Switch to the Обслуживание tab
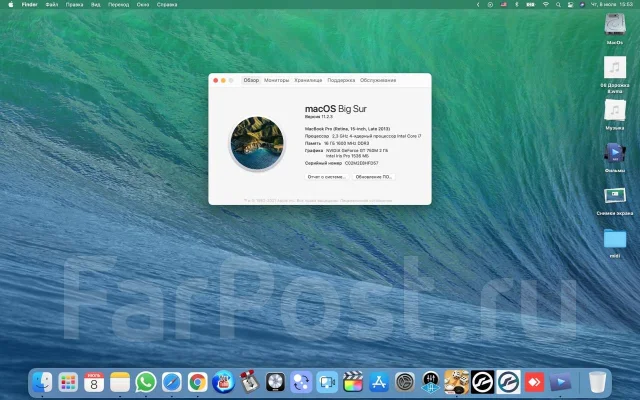Viewport: 640px width, 400px height. tap(378, 80)
